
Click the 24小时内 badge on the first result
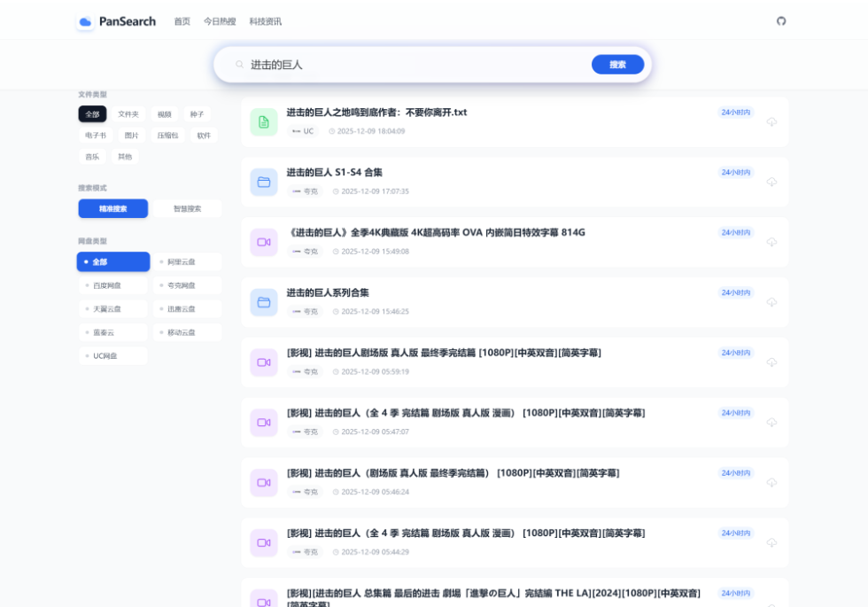737,112
